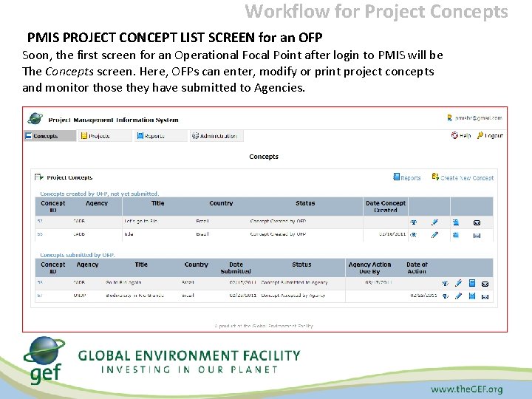The width and height of the screenshot is (532, 399).
Task: Click "Concept Submitted to Agency" status cell
Action: (x=294, y=282)
